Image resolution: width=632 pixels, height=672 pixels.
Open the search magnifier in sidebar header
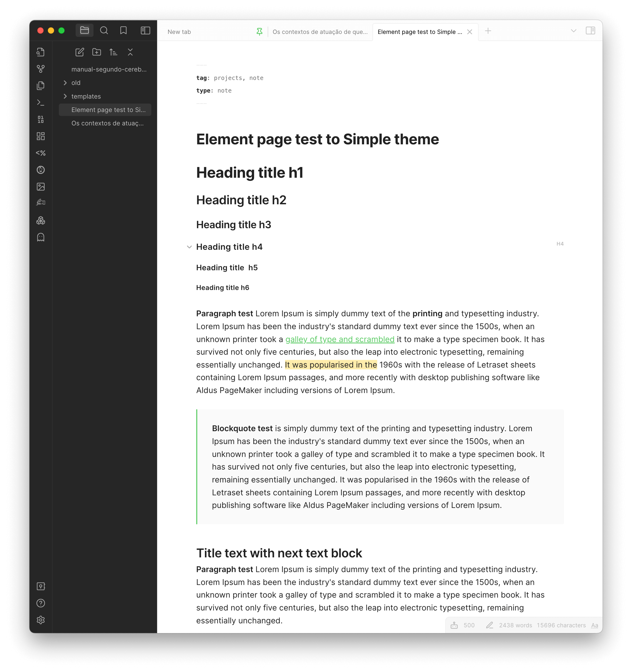pyautogui.click(x=104, y=31)
